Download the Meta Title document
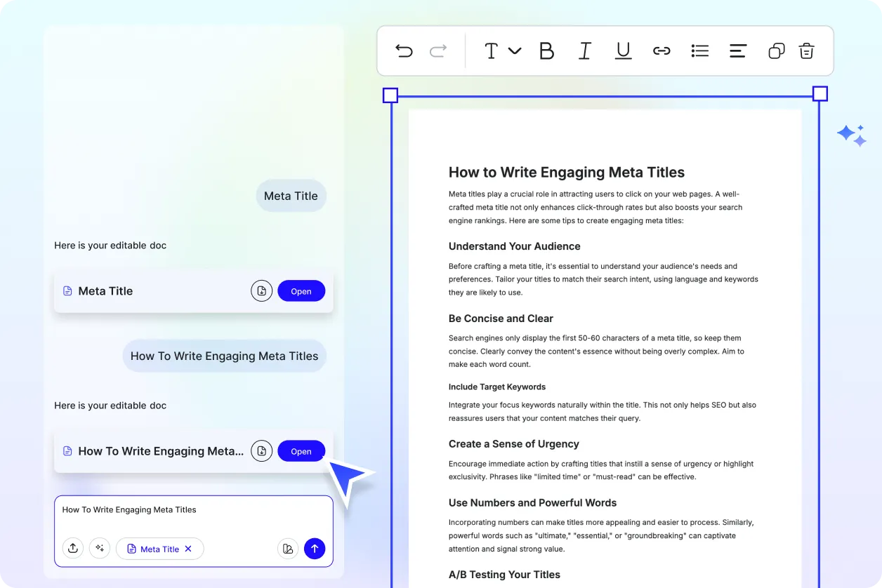Viewport: 882px width, 588px height. 261,291
